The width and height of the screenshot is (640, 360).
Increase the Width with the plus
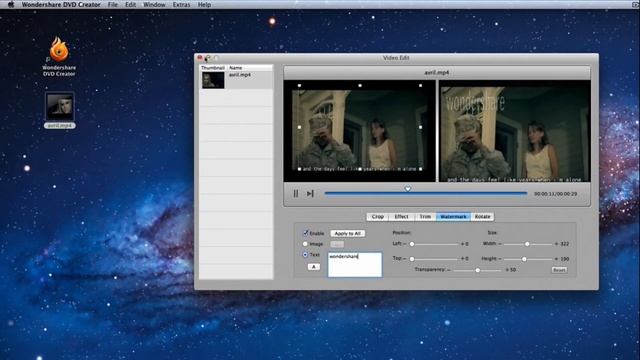click(556, 244)
